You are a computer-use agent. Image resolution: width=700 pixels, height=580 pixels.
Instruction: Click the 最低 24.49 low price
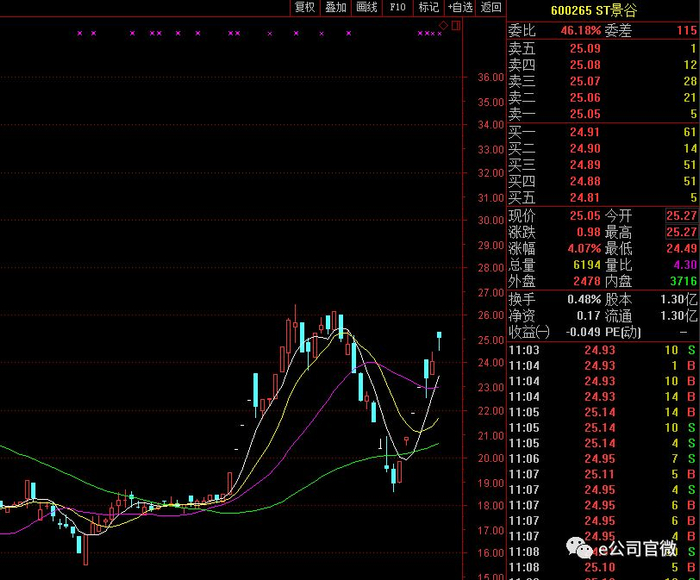[682, 248]
